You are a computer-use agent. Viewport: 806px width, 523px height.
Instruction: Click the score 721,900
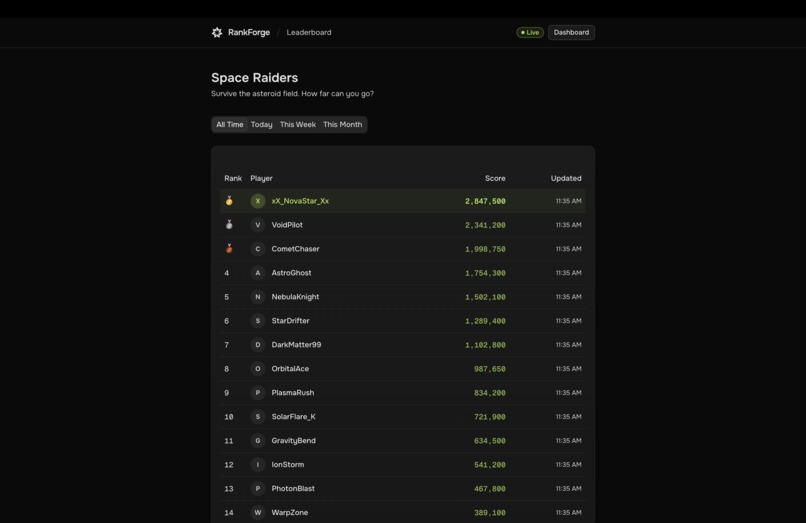coord(489,417)
